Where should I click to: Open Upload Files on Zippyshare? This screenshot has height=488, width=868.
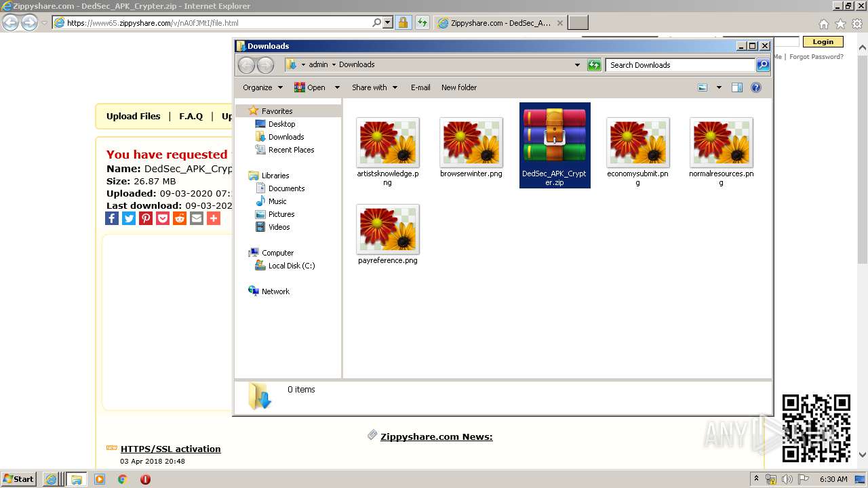tap(134, 116)
